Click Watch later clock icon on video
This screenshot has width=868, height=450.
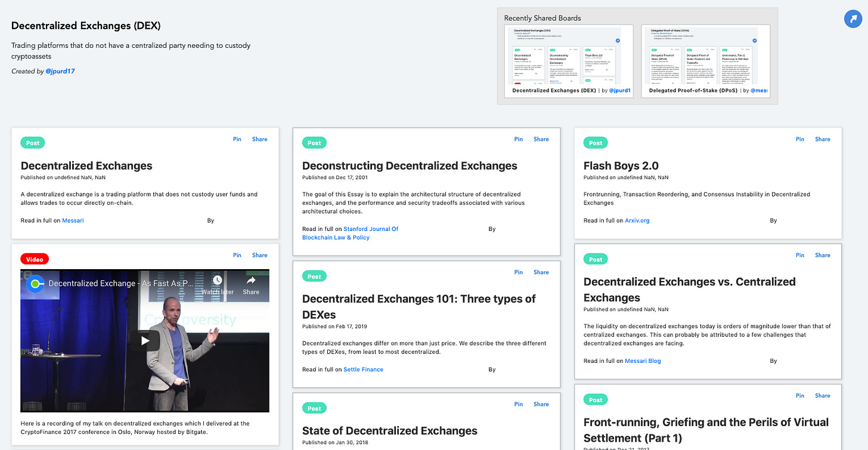point(217,280)
